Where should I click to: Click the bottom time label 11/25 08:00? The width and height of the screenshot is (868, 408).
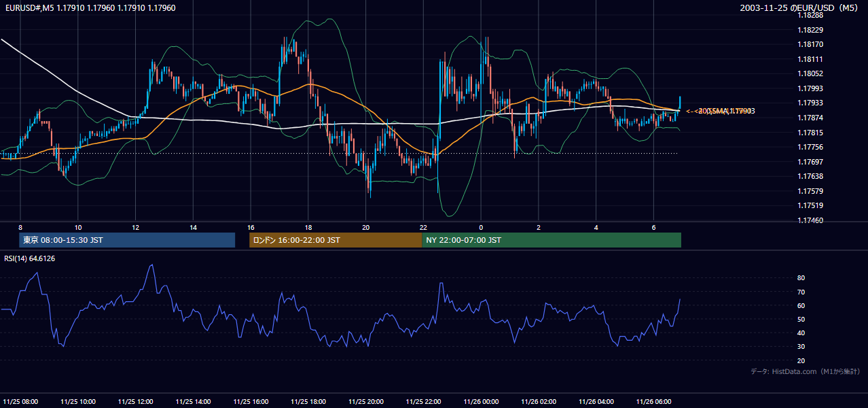[x=20, y=401]
